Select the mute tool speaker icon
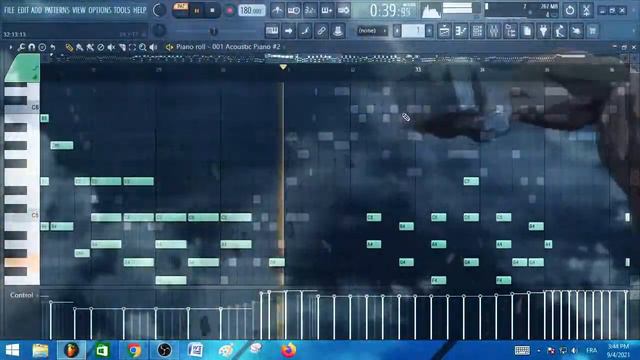The image size is (640, 360). point(111,47)
